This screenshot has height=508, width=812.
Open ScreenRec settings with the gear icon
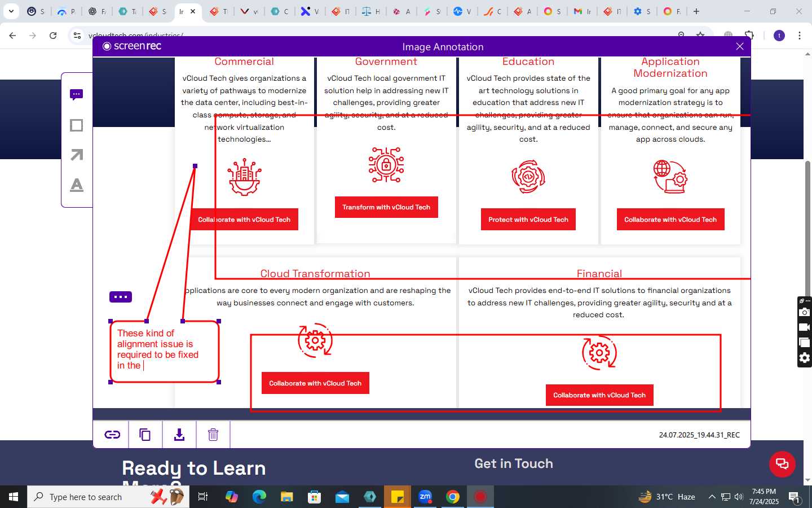tap(805, 358)
